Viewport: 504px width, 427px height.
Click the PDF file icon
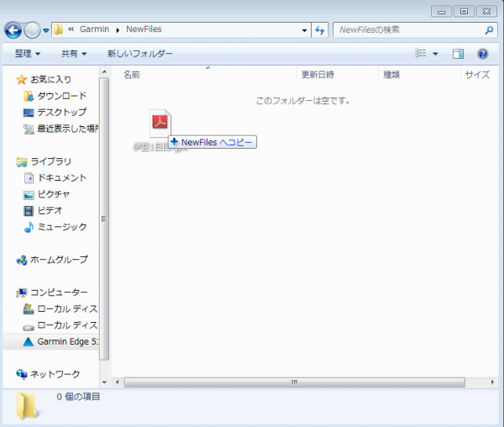[x=160, y=124]
